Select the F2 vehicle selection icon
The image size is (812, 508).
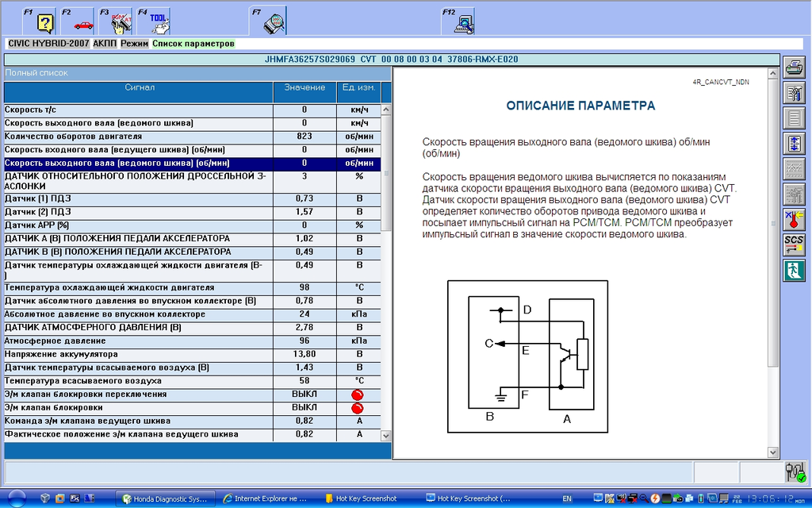point(78,21)
